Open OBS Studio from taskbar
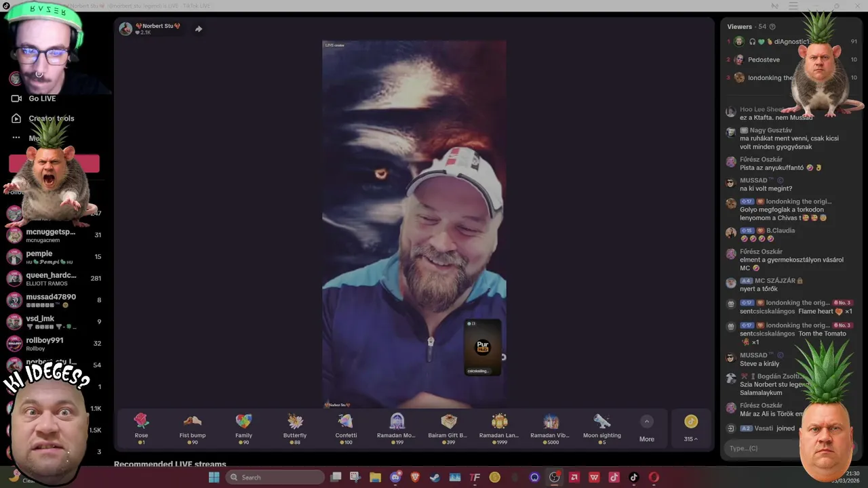Screen dimensions: 868x488 click(554, 477)
